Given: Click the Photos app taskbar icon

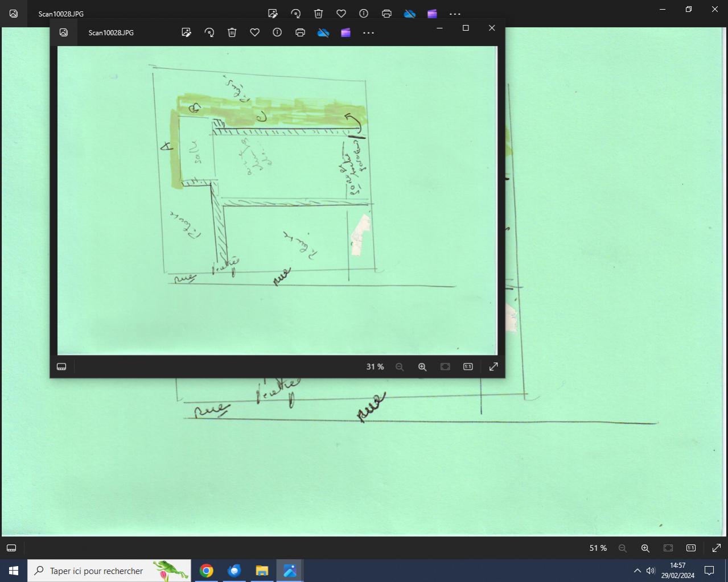Looking at the screenshot, I should (x=290, y=571).
